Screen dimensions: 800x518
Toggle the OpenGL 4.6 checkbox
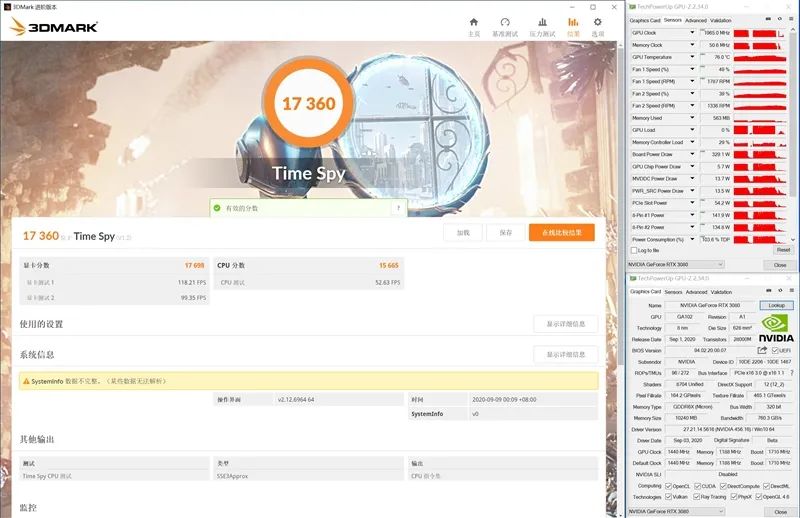pos(759,497)
